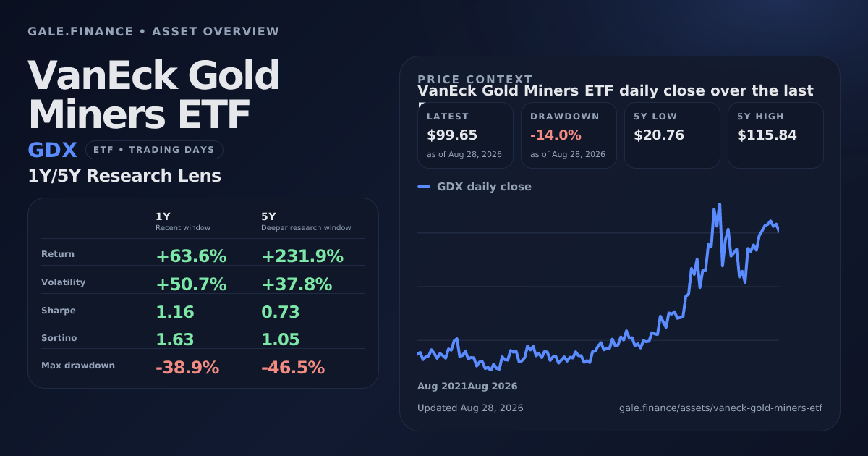Click the 5Y Max drawdown -46.5%

[293, 368]
